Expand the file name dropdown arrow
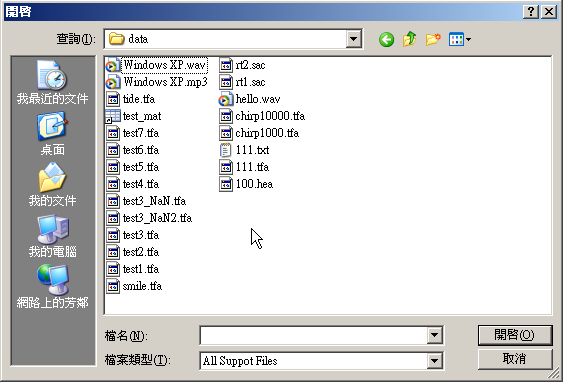563x382 pixels. tap(434, 335)
